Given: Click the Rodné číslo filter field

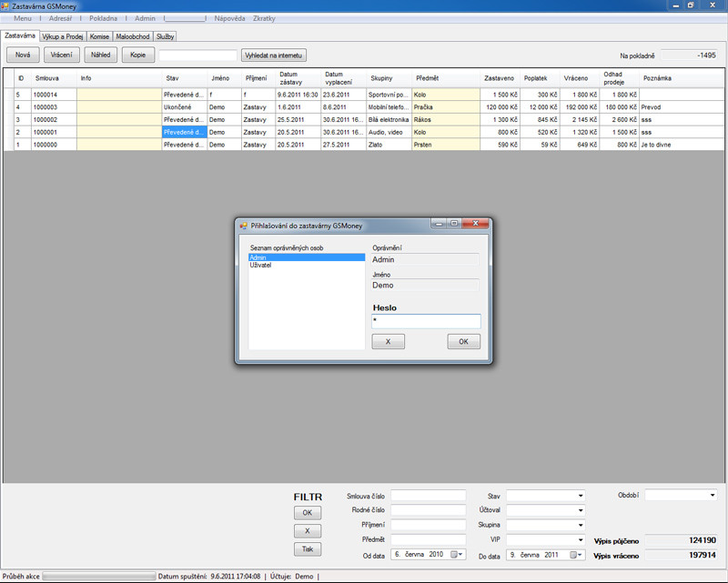Looking at the screenshot, I should tap(428, 510).
